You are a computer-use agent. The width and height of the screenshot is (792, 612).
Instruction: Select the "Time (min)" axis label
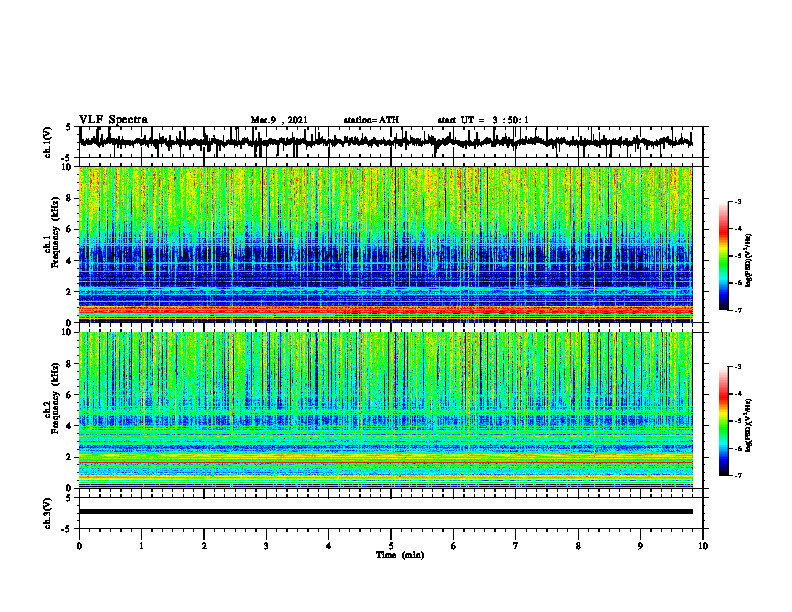coord(400,555)
